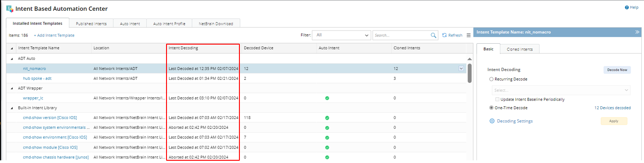Click the table vertical scrollbar thumb
The height and width of the screenshot is (163, 644).
coord(470,73)
